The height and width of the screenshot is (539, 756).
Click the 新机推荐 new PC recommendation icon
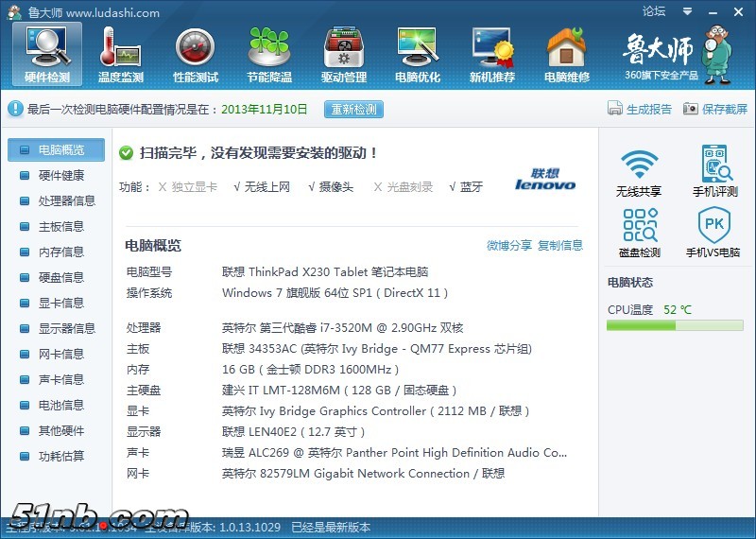[x=491, y=53]
